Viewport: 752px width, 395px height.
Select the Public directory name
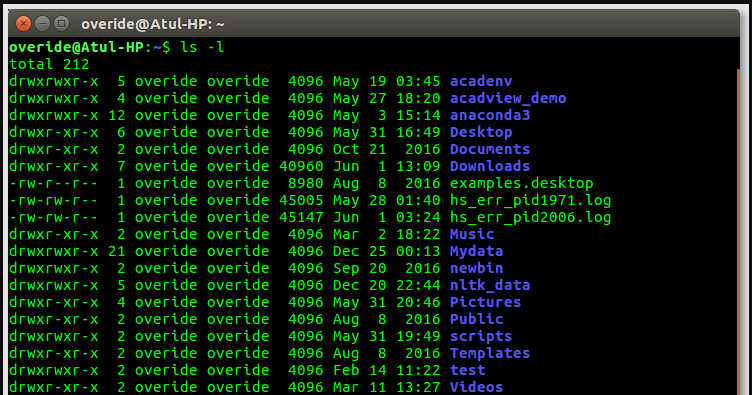477,319
